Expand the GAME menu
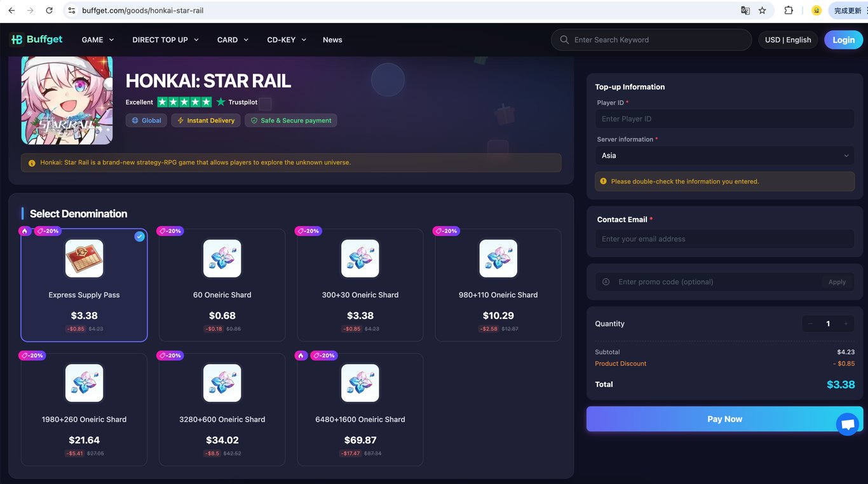868x484 pixels. [x=98, y=39]
